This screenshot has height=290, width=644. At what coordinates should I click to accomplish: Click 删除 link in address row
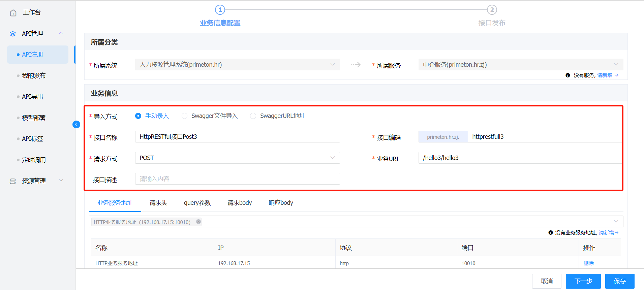[x=588, y=263]
